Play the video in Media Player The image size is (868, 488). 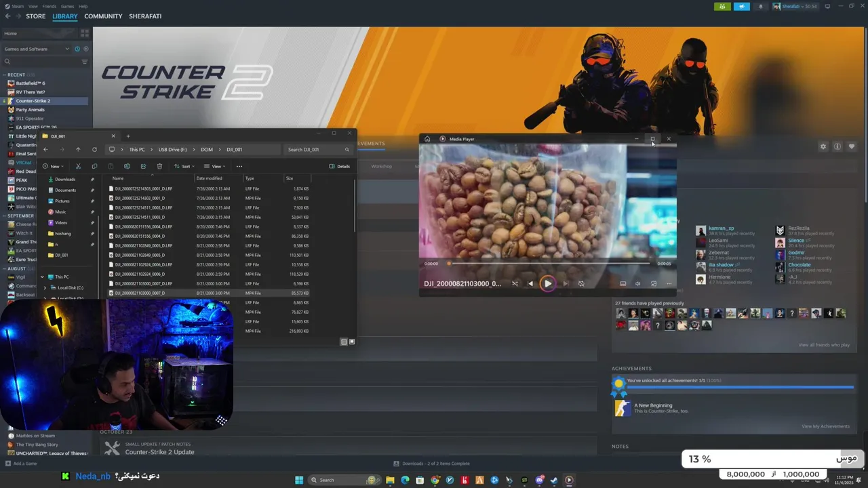[547, 283]
